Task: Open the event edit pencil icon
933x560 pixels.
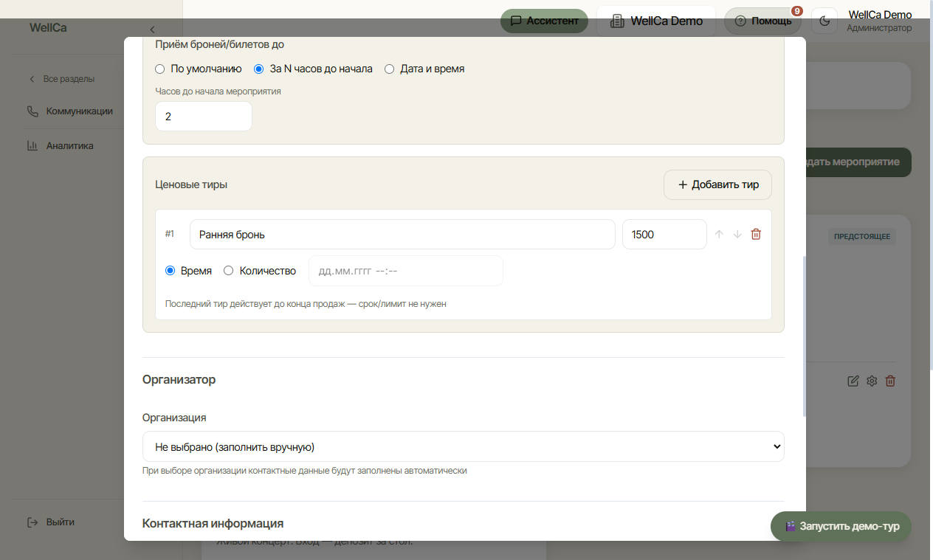Action: click(853, 381)
